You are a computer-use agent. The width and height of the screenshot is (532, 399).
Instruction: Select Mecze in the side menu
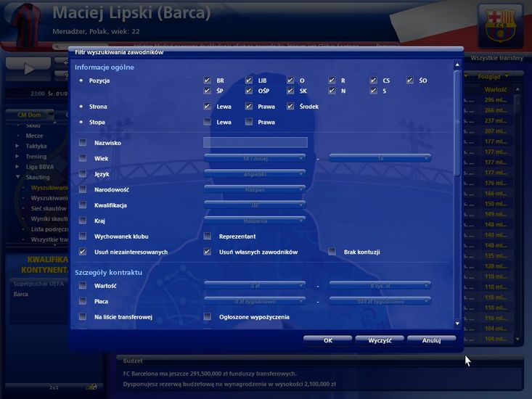pos(34,136)
